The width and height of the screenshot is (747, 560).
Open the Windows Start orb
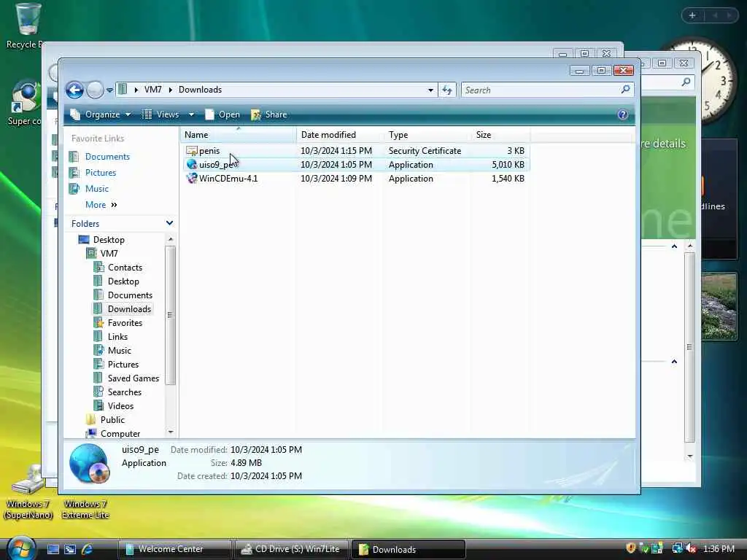point(21,548)
